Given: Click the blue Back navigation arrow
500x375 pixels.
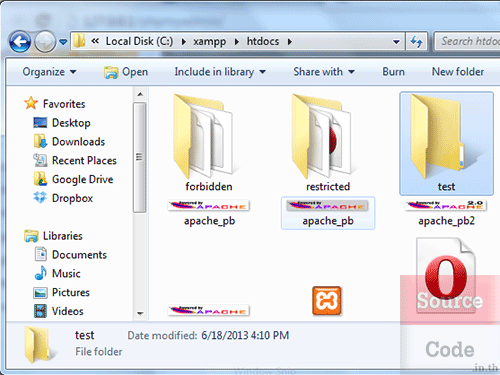Looking at the screenshot, I should click(20, 42).
